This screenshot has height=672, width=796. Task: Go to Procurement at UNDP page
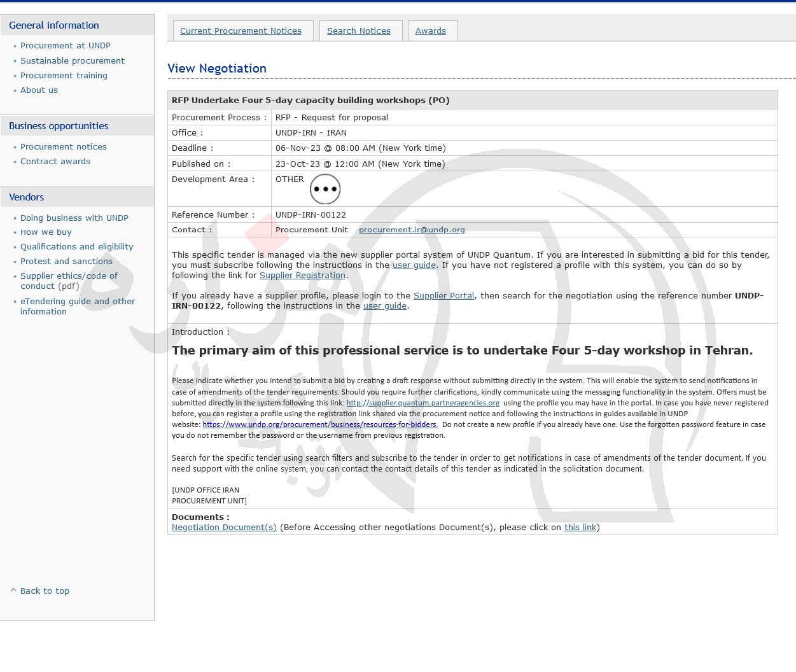coord(65,46)
